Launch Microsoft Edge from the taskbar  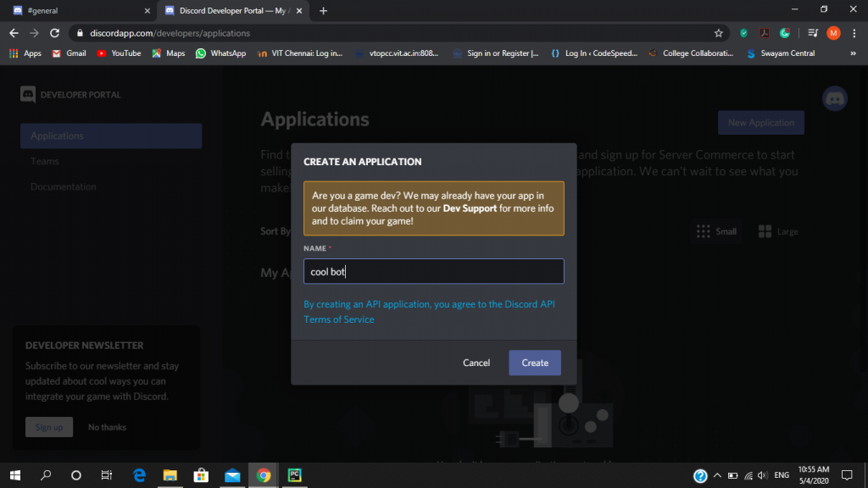pyautogui.click(x=139, y=475)
